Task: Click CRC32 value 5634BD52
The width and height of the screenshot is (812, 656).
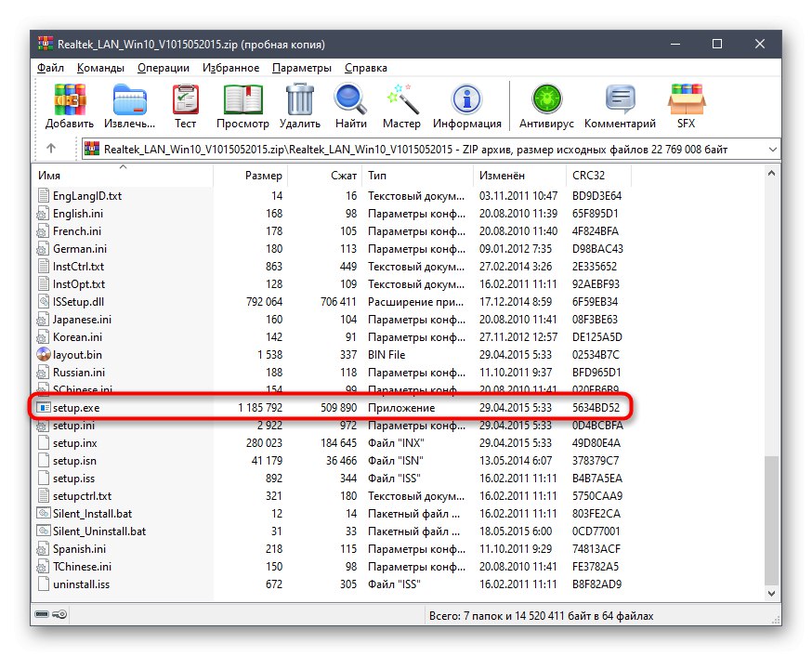Action: click(596, 408)
